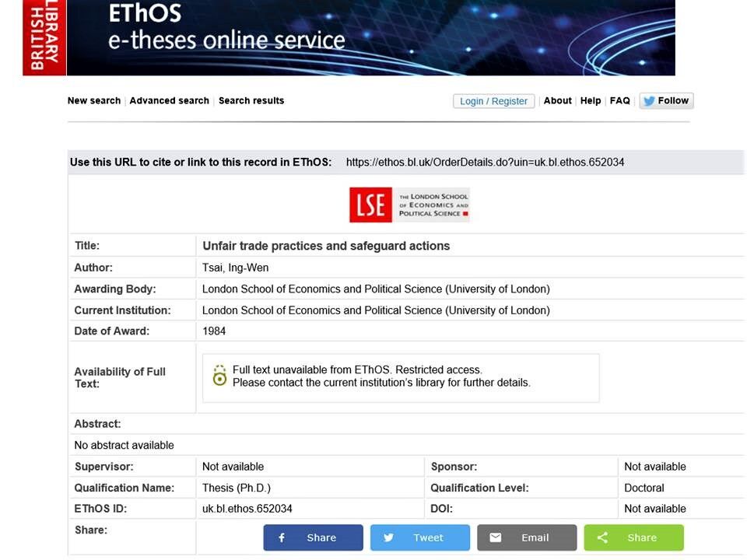Return to Search results
Viewport: 747px width, 560px height.
tap(251, 100)
